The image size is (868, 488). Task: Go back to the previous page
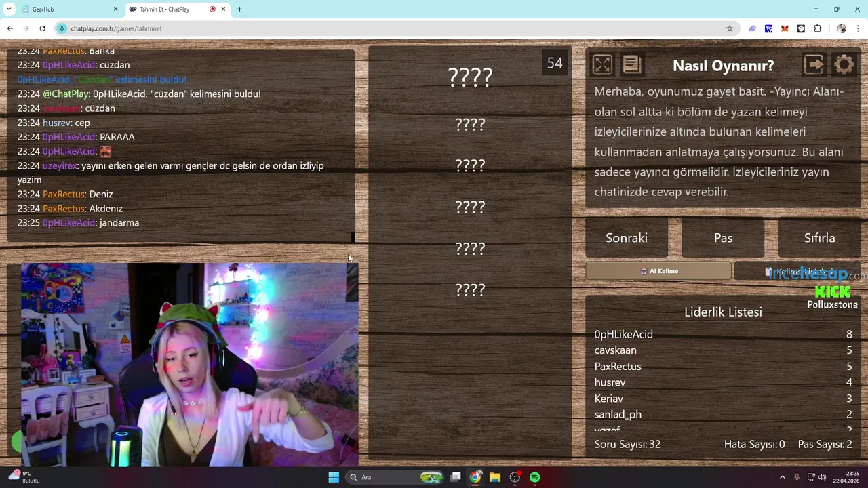(x=9, y=28)
